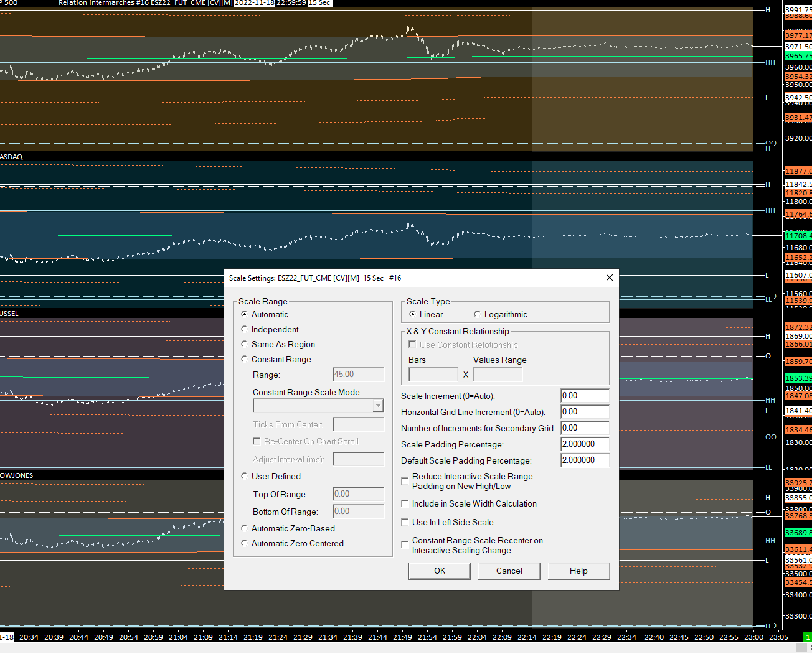Select User Defined scale range
The height and width of the screenshot is (654, 812).
point(245,476)
